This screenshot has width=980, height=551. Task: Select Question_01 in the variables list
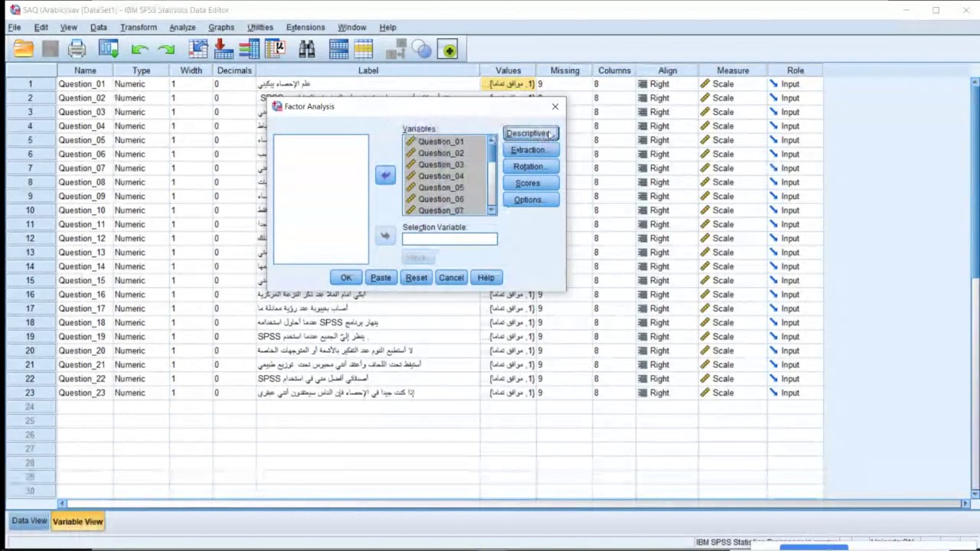point(440,142)
